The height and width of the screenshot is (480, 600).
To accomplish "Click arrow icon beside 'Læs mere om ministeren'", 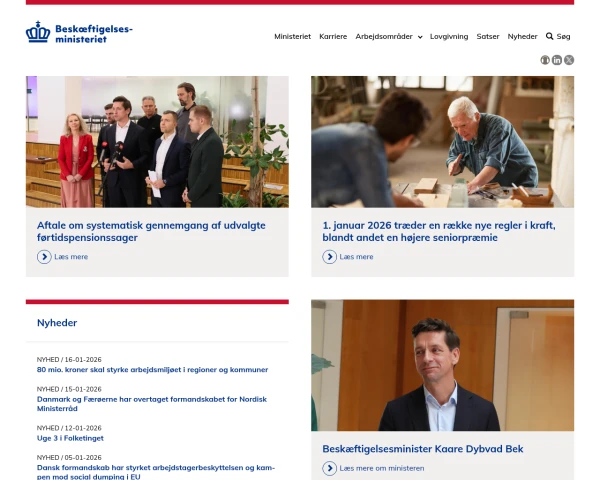I will pyautogui.click(x=329, y=468).
